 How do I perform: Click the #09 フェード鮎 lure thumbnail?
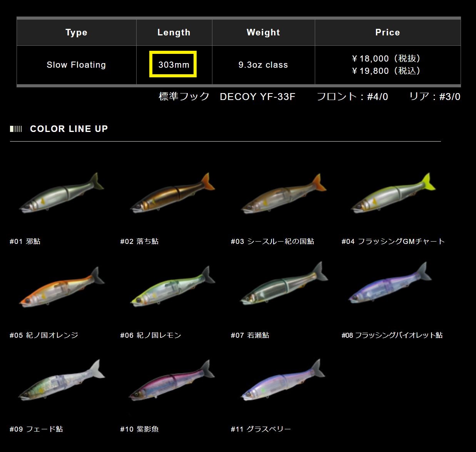tap(62, 382)
